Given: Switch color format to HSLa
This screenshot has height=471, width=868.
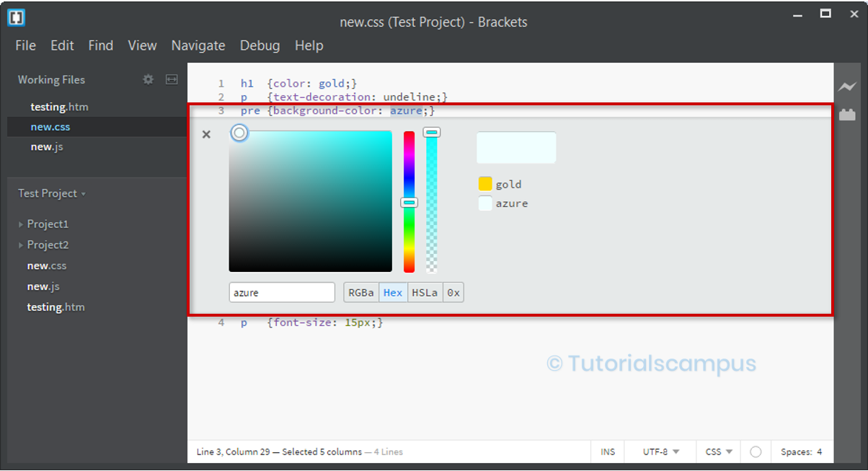Looking at the screenshot, I should point(425,292).
